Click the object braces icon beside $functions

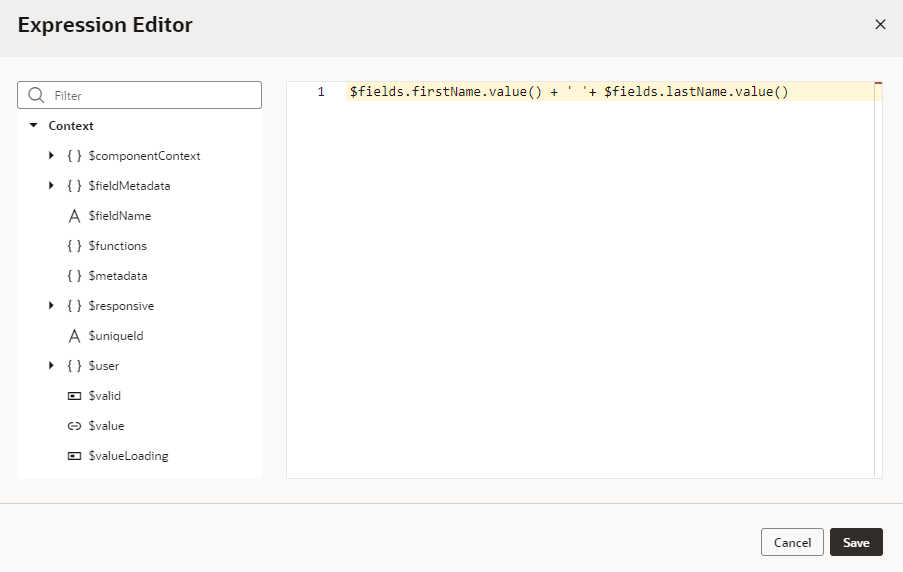click(74, 246)
